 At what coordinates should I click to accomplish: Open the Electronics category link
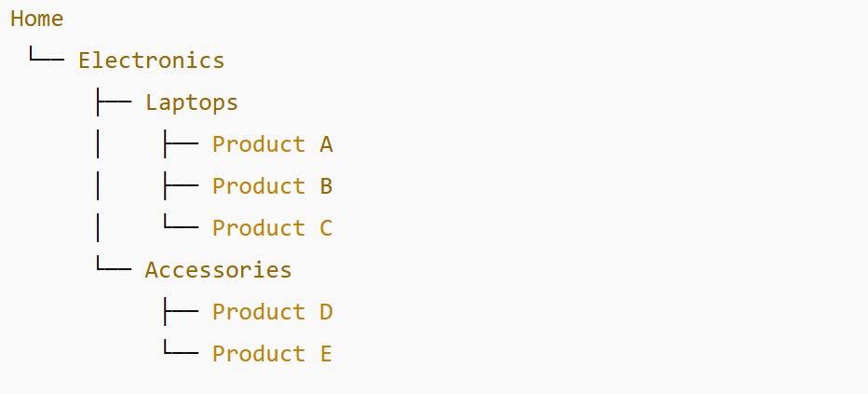tap(151, 61)
